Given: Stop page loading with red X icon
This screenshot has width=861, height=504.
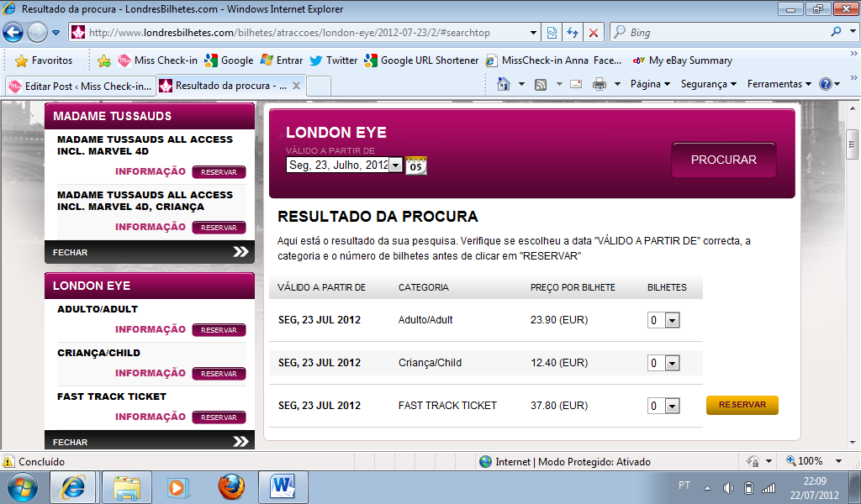Looking at the screenshot, I should pyautogui.click(x=593, y=33).
